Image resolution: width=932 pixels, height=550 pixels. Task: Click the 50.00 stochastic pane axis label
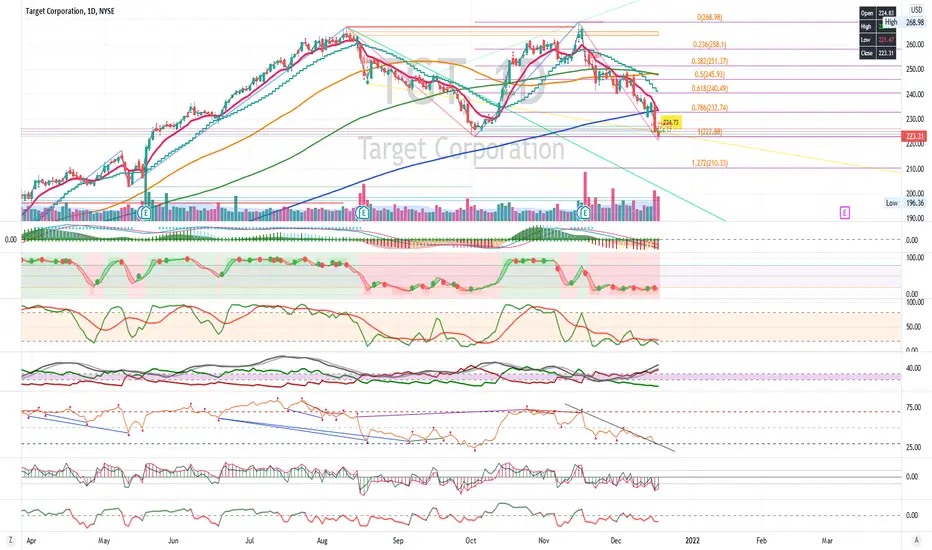(915, 327)
